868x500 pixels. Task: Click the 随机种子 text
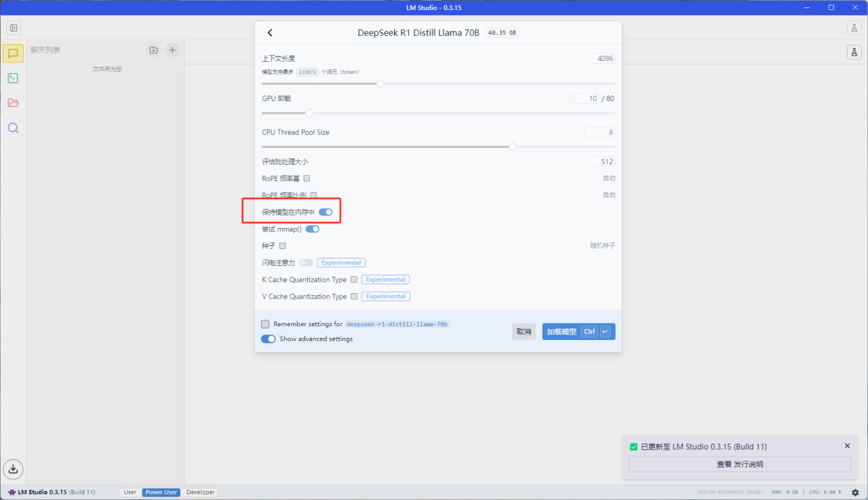tap(603, 246)
